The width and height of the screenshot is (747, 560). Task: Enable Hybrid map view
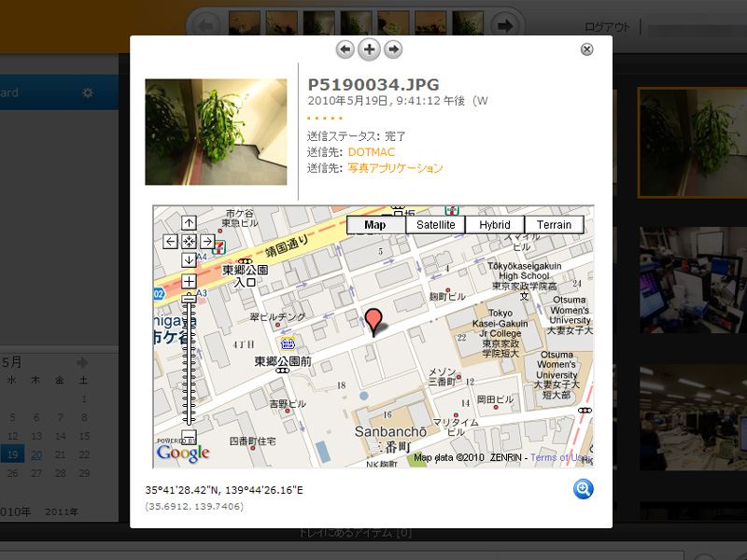(x=495, y=224)
